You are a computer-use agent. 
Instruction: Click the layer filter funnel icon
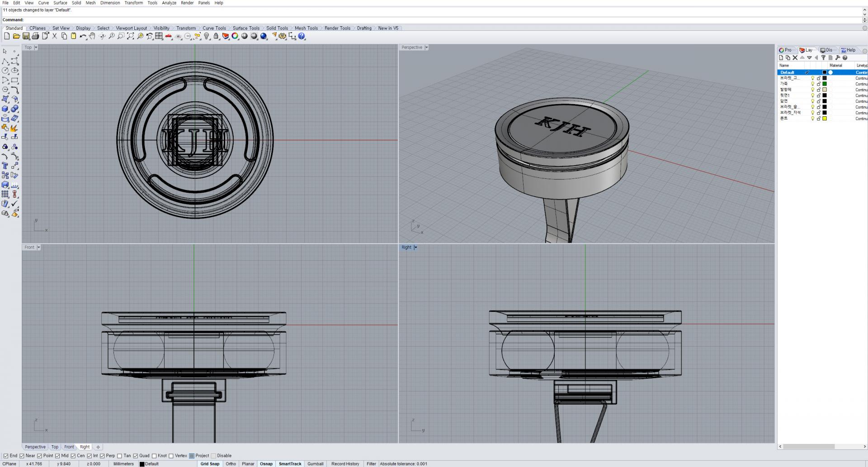tap(823, 57)
